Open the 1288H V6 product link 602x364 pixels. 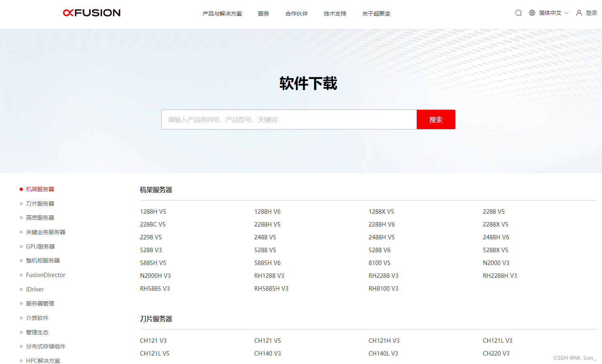pos(268,212)
